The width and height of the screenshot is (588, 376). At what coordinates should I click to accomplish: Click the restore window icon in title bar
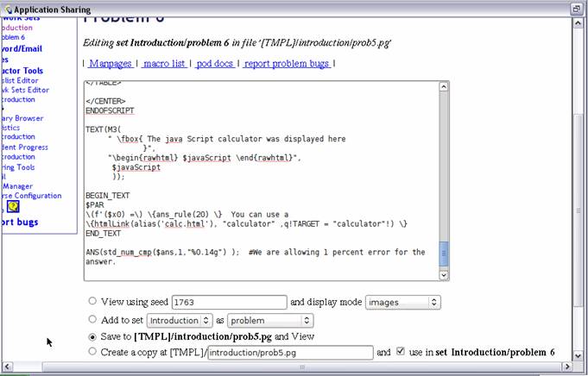pyautogui.click(x=576, y=9)
